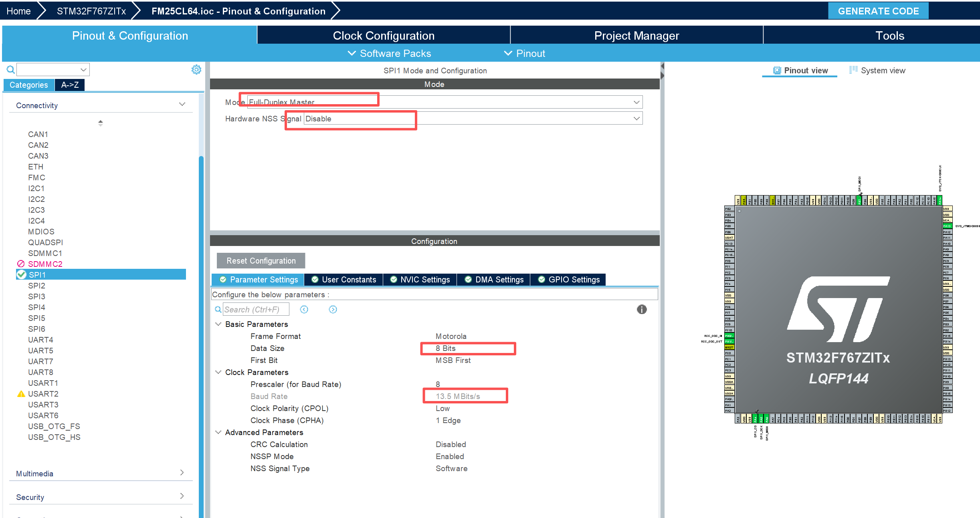980x518 pixels.
Task: Collapse the Advanced Parameters group
Action: (x=218, y=432)
